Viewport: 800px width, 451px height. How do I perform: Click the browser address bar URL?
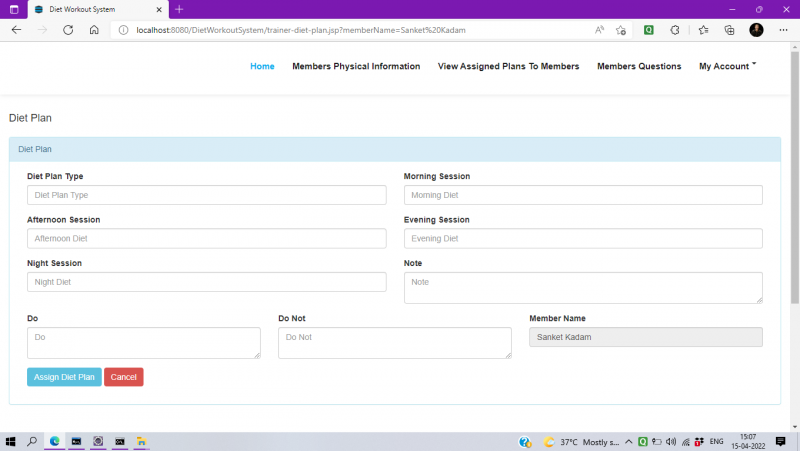coord(301,30)
